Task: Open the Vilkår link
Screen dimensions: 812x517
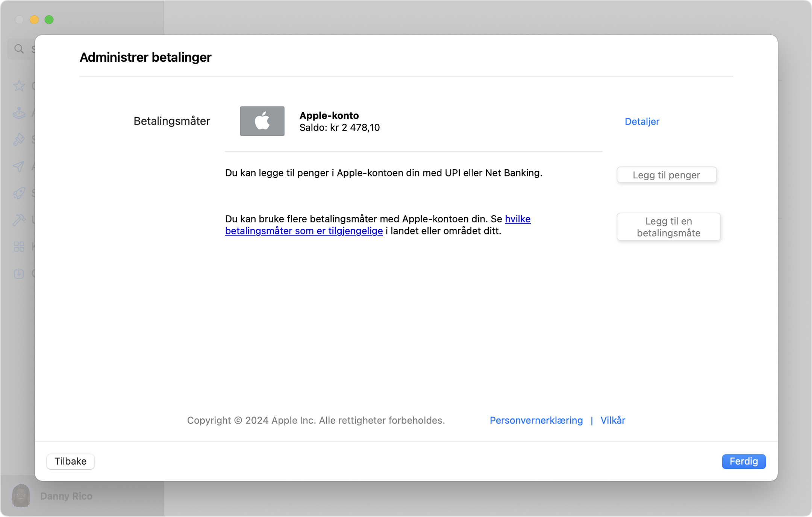Action: (x=613, y=420)
